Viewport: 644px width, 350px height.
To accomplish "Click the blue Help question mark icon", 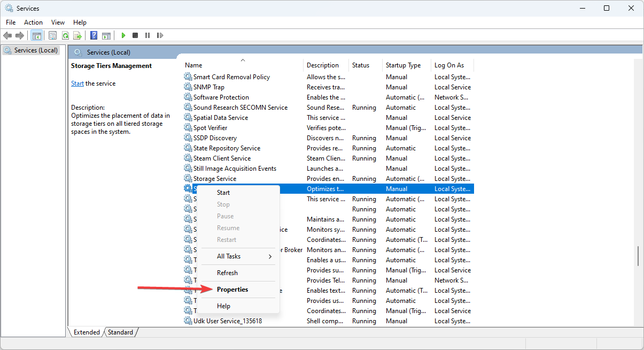I will tap(94, 35).
